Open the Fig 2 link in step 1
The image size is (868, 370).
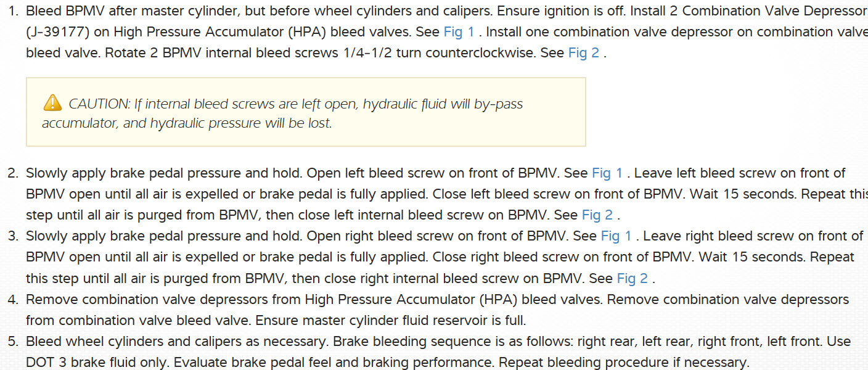pyautogui.click(x=583, y=53)
